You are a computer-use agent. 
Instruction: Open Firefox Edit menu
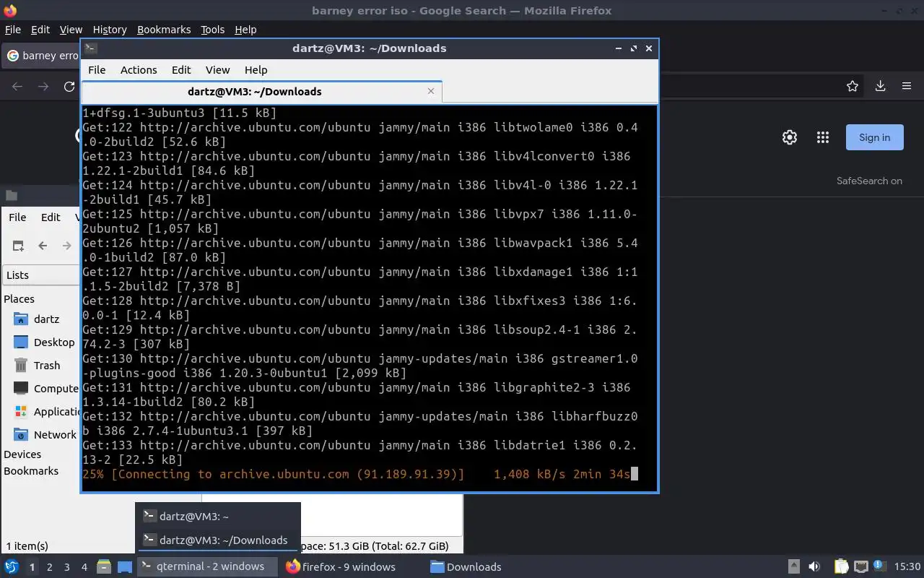tap(40, 30)
